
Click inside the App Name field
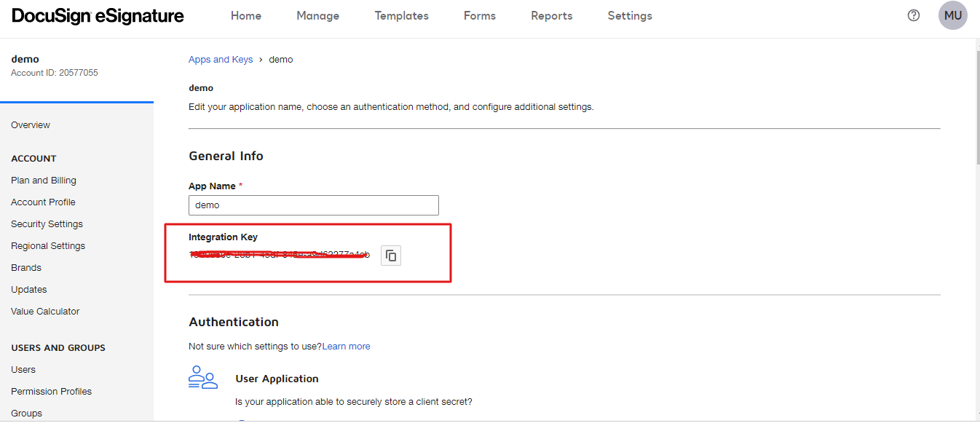313,205
